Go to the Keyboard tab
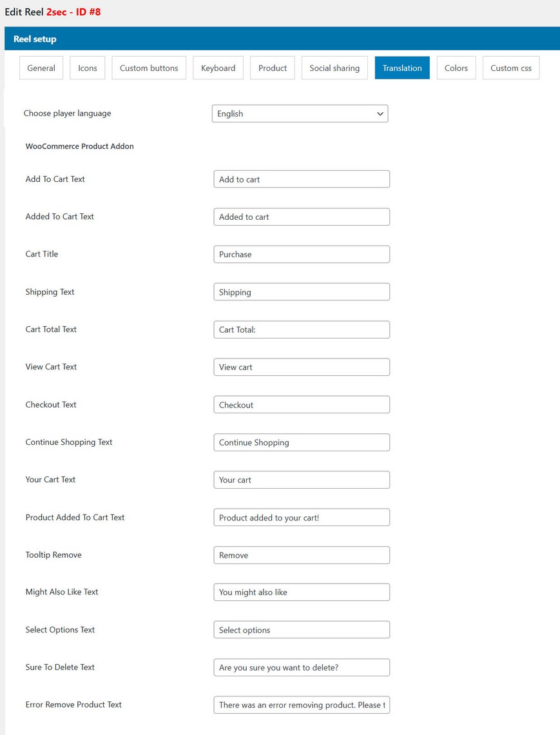This screenshot has height=735, width=560. tap(218, 68)
